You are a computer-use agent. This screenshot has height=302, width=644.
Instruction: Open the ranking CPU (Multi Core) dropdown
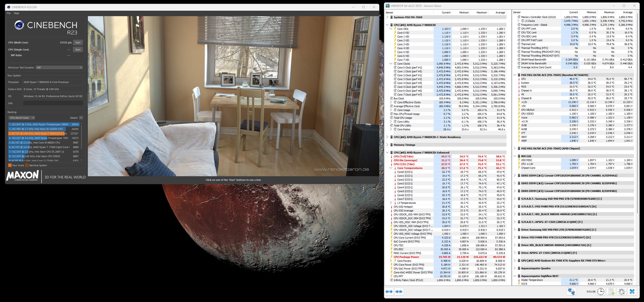[x=22, y=118]
